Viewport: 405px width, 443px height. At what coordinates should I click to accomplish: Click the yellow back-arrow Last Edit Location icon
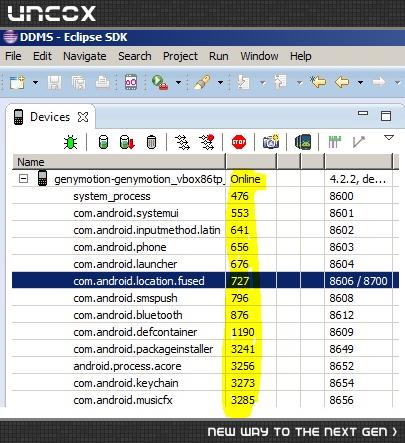click(x=318, y=82)
